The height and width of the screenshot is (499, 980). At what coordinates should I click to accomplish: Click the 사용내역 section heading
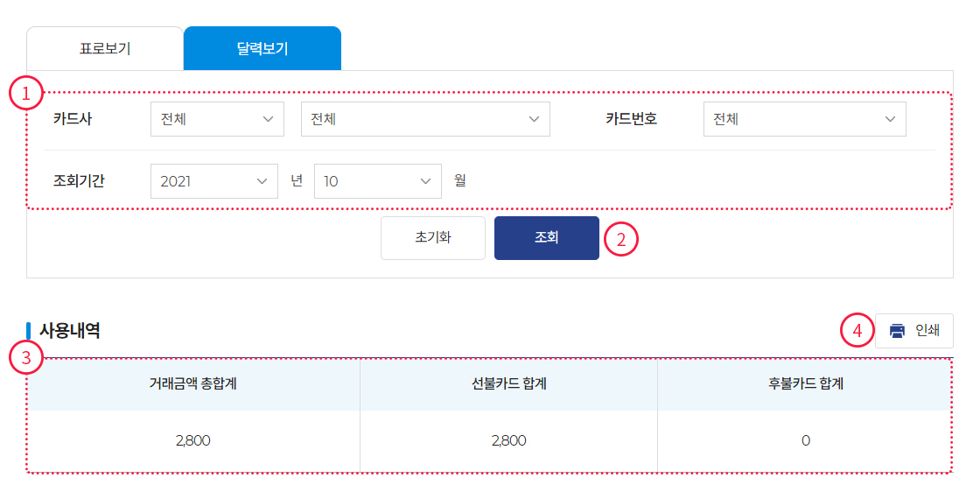[69, 330]
